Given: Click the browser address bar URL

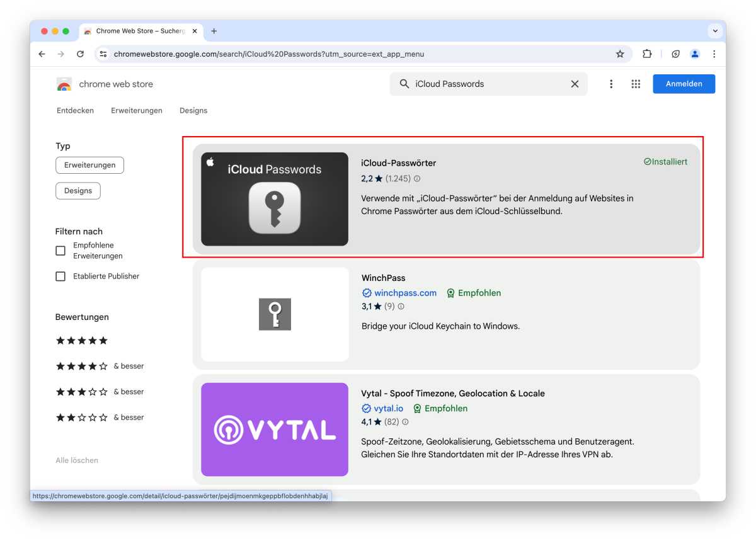Looking at the screenshot, I should coord(269,54).
